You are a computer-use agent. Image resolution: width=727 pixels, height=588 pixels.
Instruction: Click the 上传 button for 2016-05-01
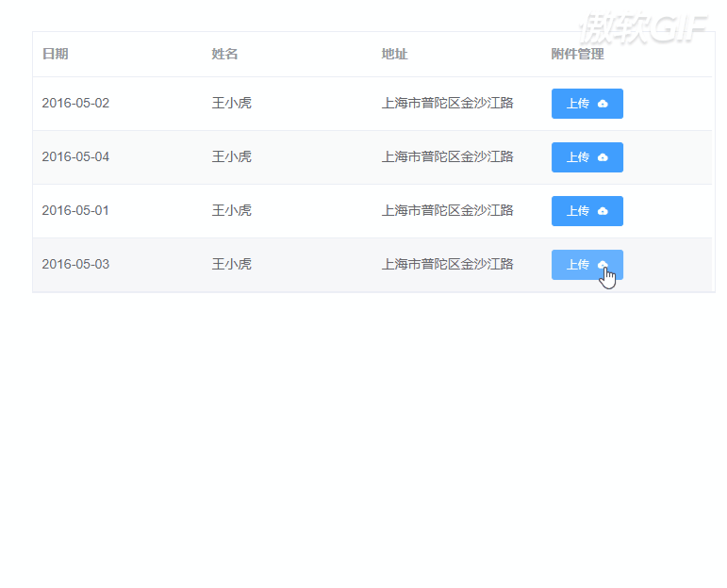[x=587, y=211]
